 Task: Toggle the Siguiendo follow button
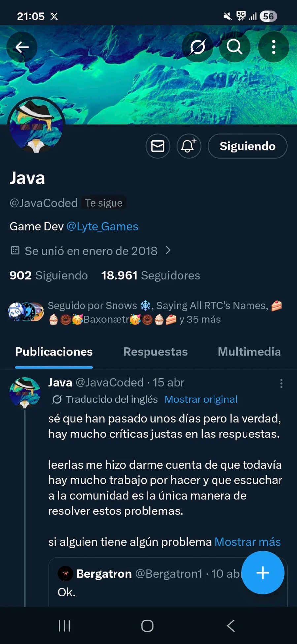[247, 146]
